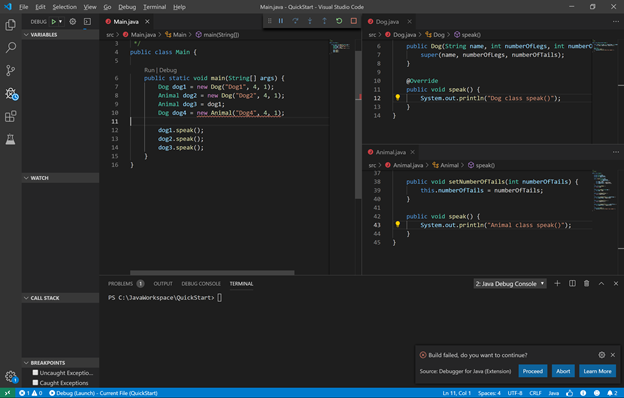Screen dimensions: 624x398
Task: Select the Main.java editor tab
Action: [126, 21]
